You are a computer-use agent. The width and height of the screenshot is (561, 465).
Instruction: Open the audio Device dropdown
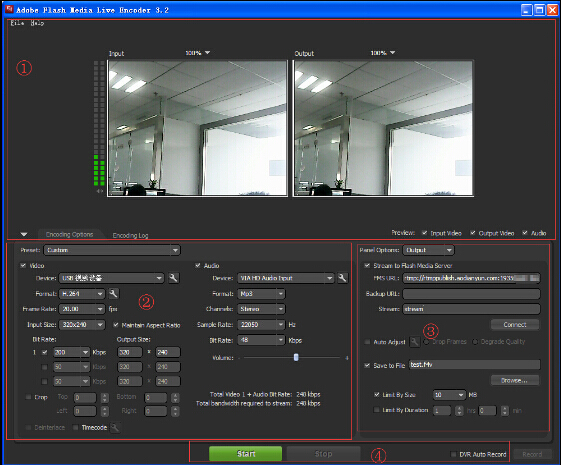click(286, 278)
